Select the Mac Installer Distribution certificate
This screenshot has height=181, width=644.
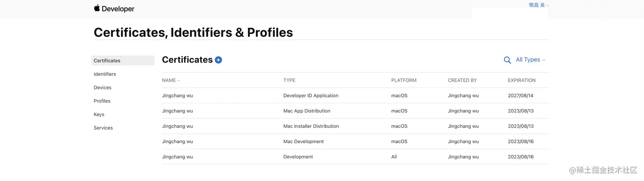(x=356, y=126)
